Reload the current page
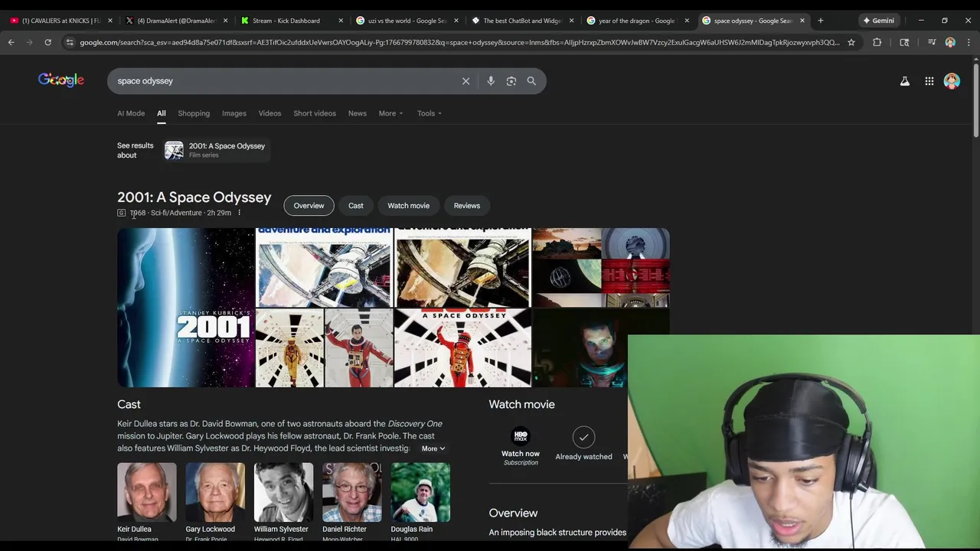The width and height of the screenshot is (980, 551). [x=47, y=43]
